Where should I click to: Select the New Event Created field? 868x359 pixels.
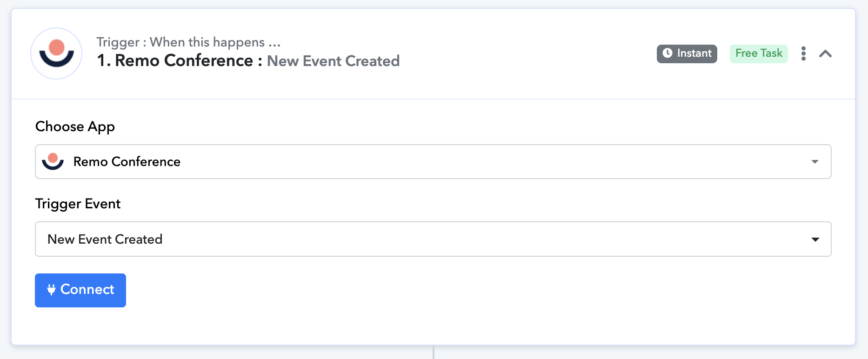(x=419, y=239)
